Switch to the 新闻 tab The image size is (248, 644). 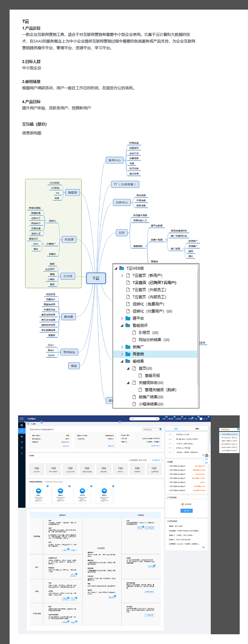click(x=197, y=429)
